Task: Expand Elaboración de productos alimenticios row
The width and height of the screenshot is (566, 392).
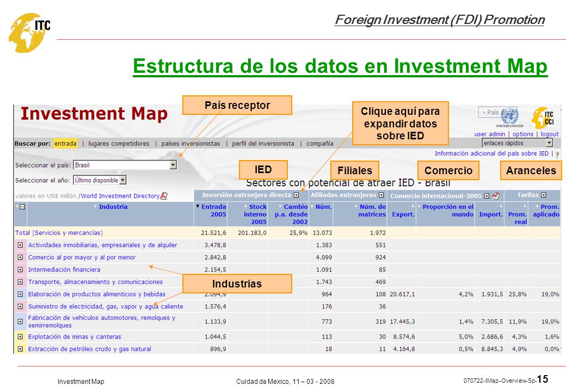Action: 20,294
